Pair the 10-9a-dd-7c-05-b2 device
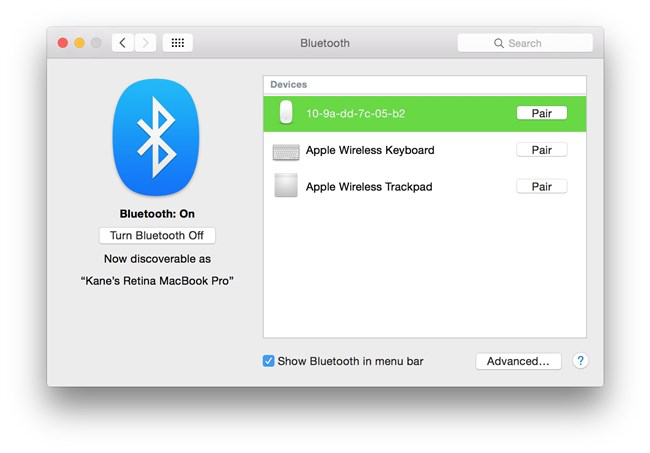The height and width of the screenshot is (453, 650). point(541,113)
